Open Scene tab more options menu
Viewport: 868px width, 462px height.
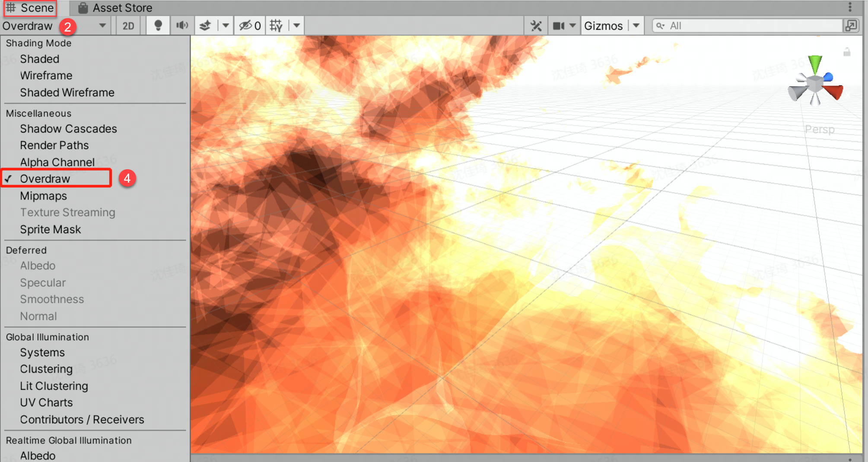pyautogui.click(x=850, y=7)
